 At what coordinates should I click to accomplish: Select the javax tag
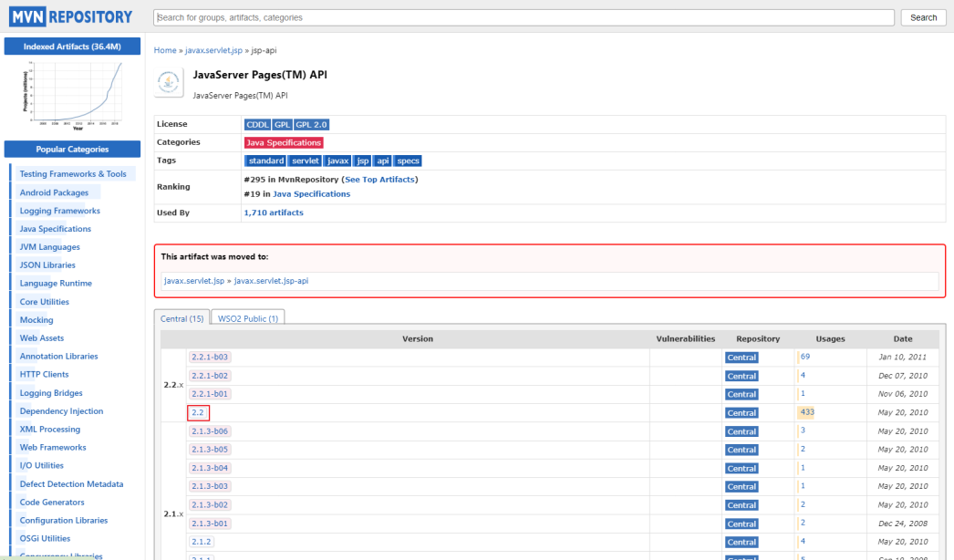(337, 161)
